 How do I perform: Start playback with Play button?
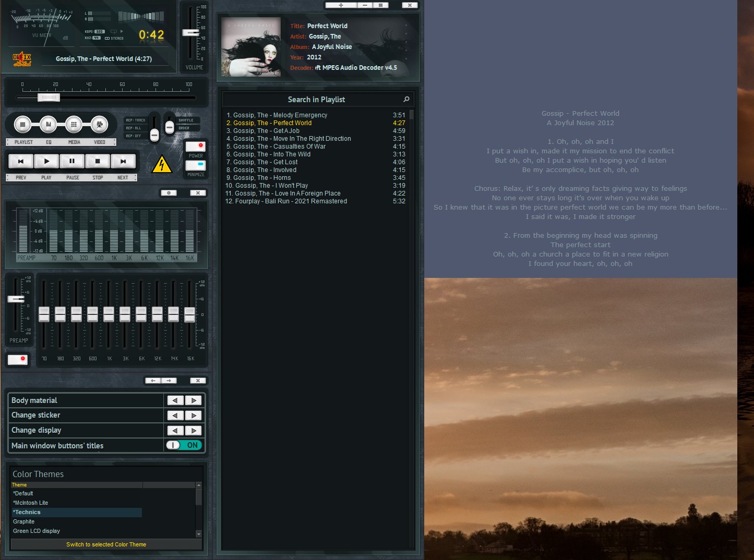coord(46,162)
